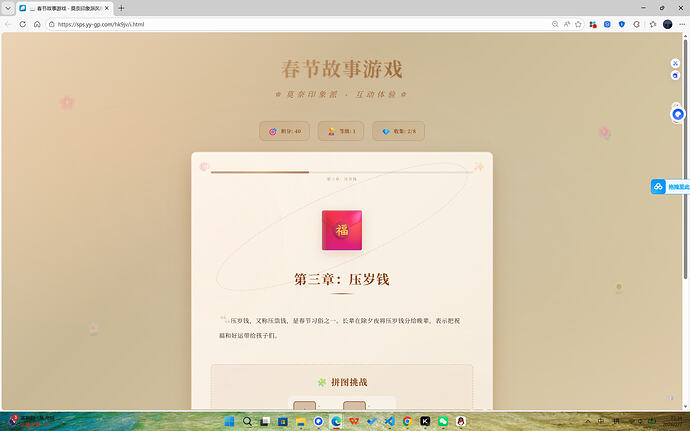Open a new browser tab
Image resolution: width=690 pixels, height=431 pixels.
pyautogui.click(x=121, y=8)
